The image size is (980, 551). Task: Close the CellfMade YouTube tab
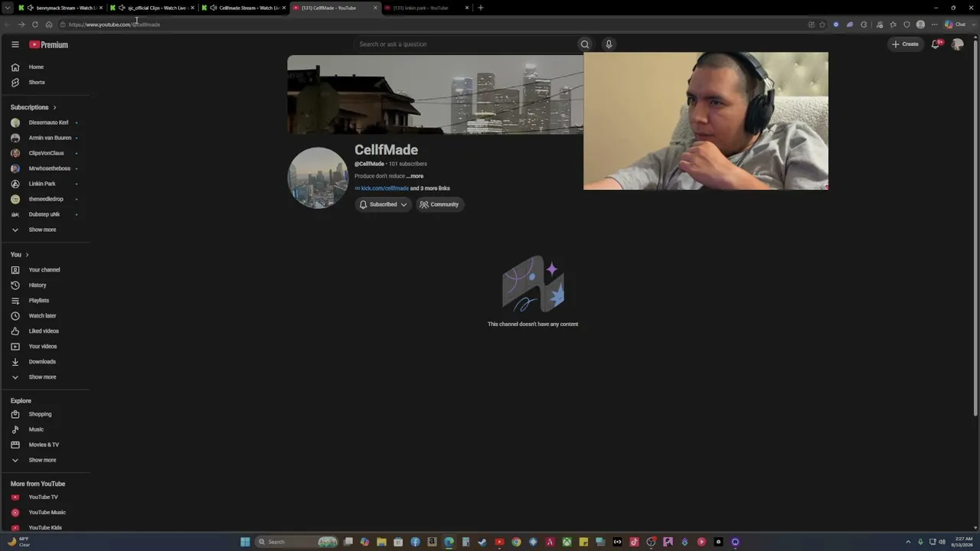(375, 8)
